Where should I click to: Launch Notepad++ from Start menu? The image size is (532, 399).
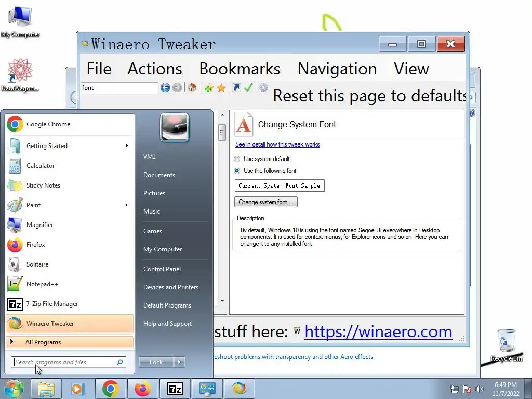coord(70,284)
